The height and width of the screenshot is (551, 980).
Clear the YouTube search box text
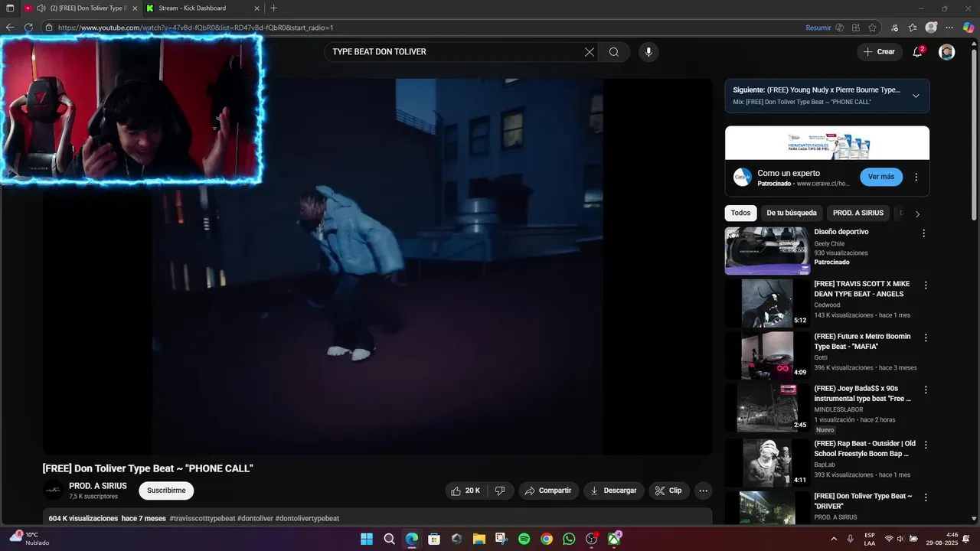pyautogui.click(x=589, y=52)
